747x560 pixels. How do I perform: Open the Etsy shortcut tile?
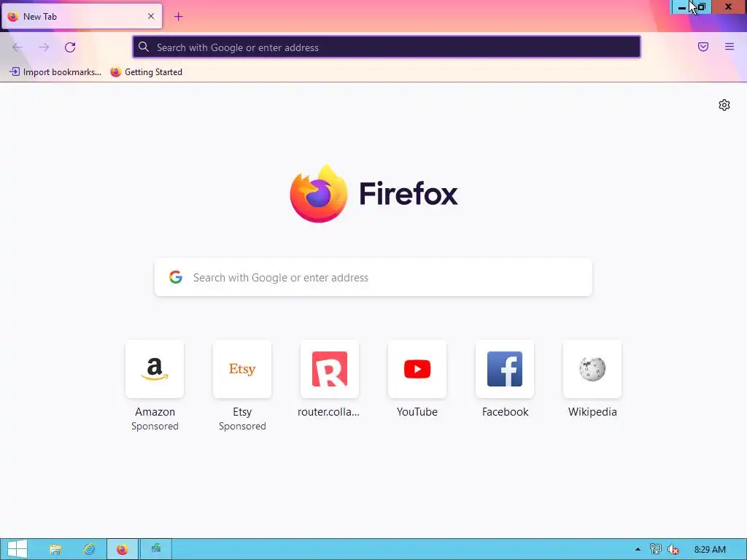pyautogui.click(x=242, y=369)
